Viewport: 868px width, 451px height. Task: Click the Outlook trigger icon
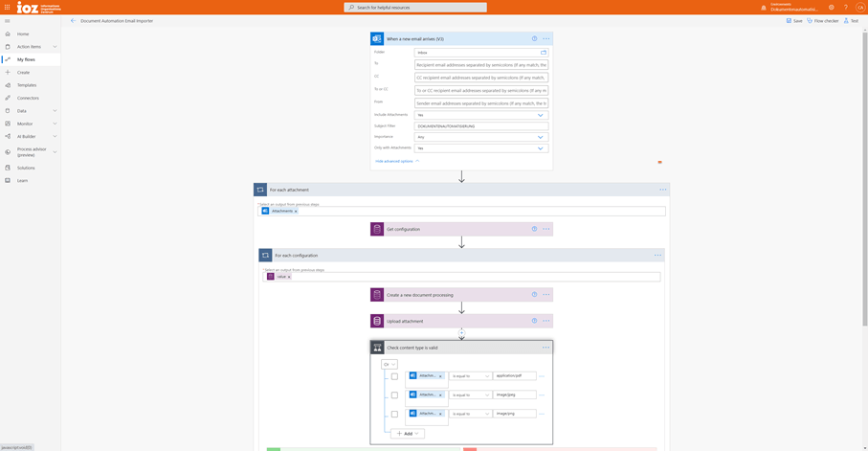(377, 39)
